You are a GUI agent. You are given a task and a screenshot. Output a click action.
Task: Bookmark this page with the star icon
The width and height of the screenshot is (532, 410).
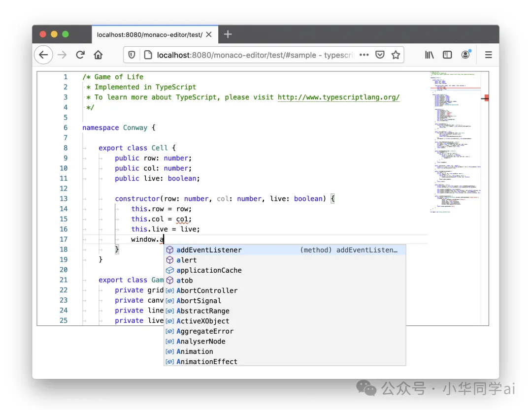[x=396, y=55]
